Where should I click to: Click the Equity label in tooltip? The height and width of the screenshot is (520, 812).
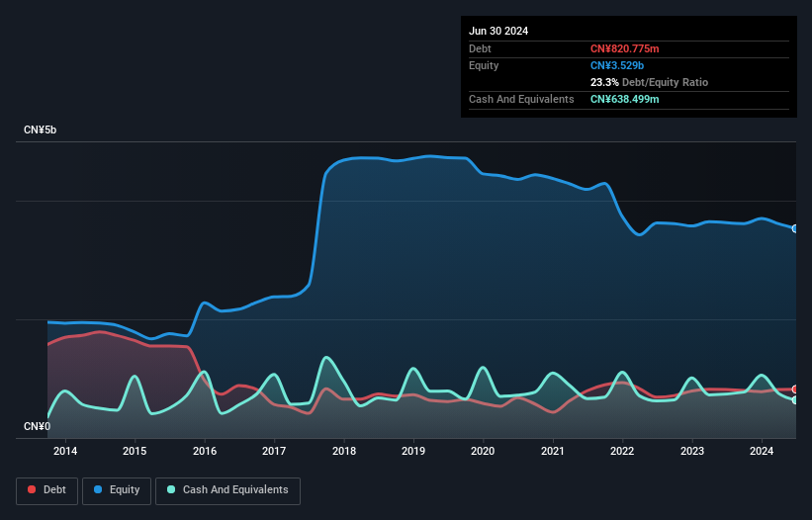click(484, 65)
